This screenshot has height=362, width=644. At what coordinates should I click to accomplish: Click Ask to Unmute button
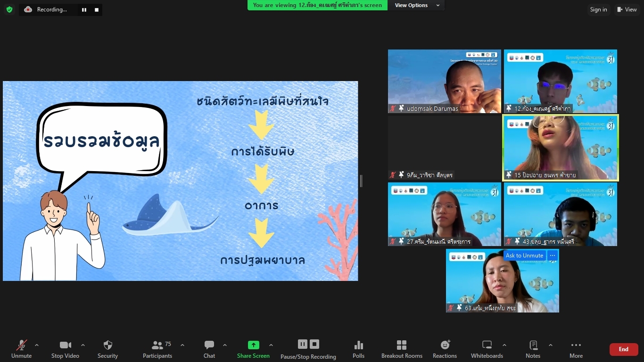tap(524, 255)
